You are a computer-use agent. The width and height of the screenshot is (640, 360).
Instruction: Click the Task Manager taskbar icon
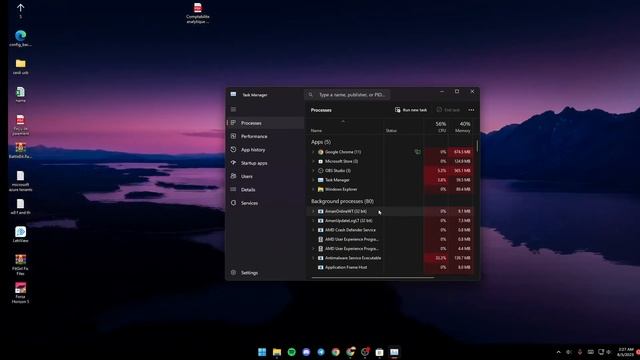[394, 352]
